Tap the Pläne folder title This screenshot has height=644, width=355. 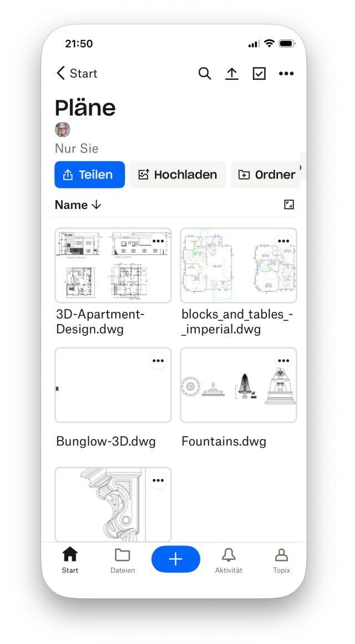pos(85,108)
